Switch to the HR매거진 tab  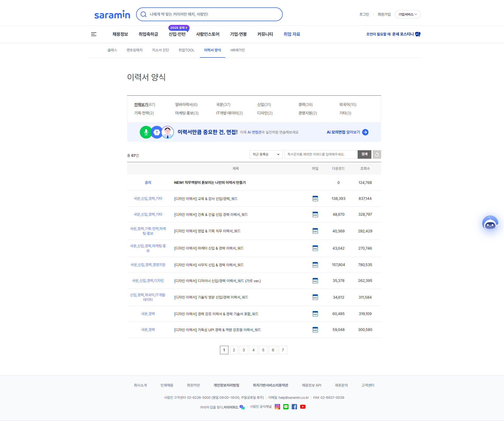(237, 50)
